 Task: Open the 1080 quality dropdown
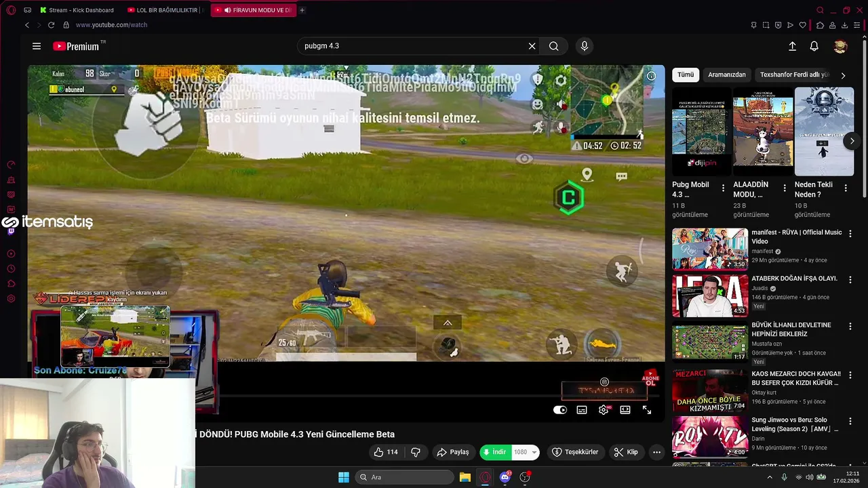pos(526,452)
